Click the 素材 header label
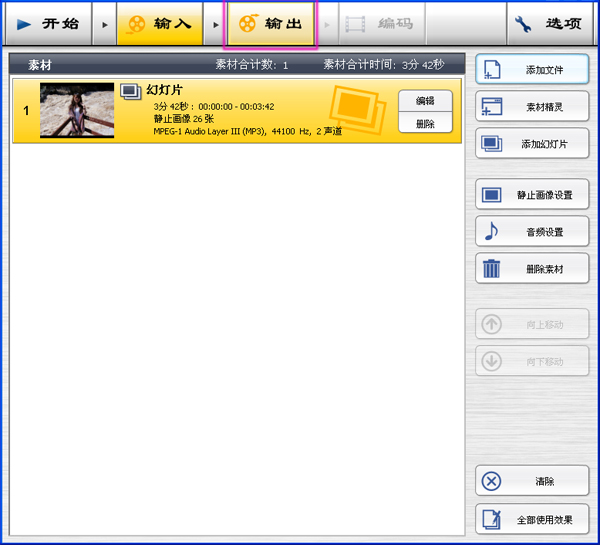Screen dimensions: 600x545 [x=39, y=65]
